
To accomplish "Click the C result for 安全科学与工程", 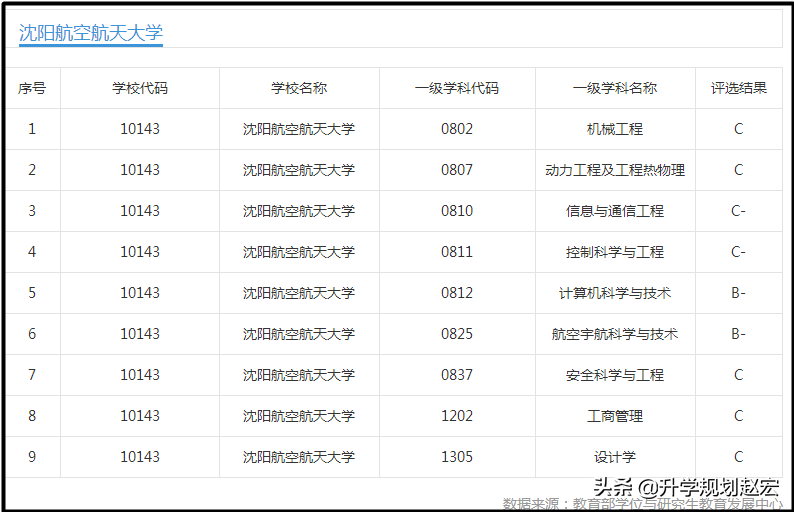I will coord(738,375).
